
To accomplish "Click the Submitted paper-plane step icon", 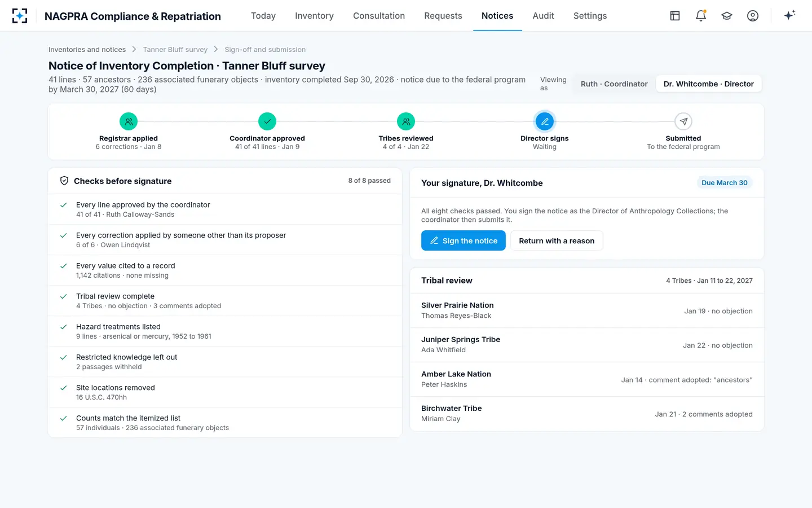I will [x=683, y=121].
